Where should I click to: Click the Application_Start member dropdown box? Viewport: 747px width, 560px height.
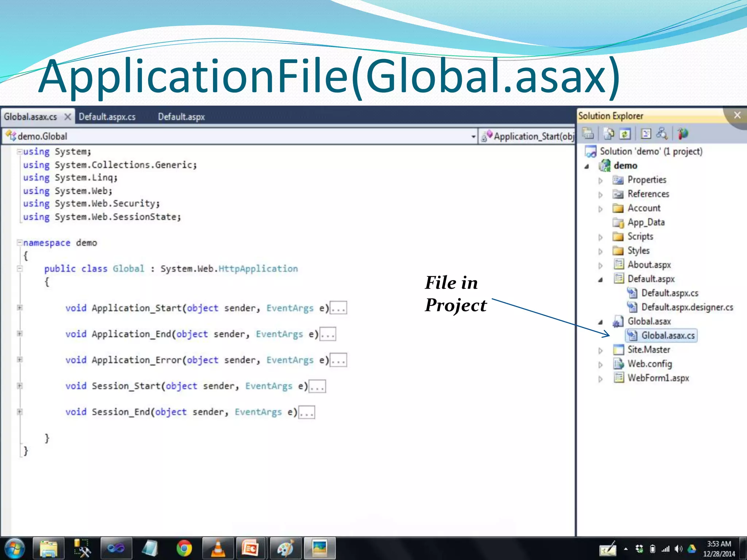(x=529, y=136)
